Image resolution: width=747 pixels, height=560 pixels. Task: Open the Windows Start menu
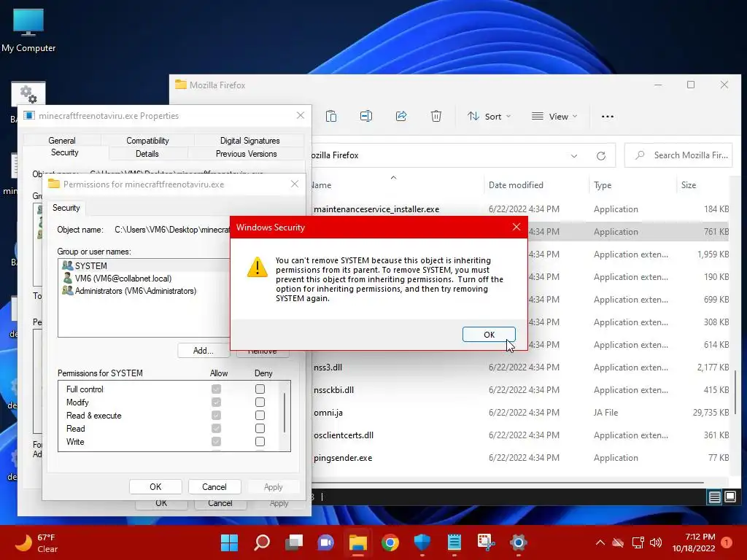click(x=229, y=542)
